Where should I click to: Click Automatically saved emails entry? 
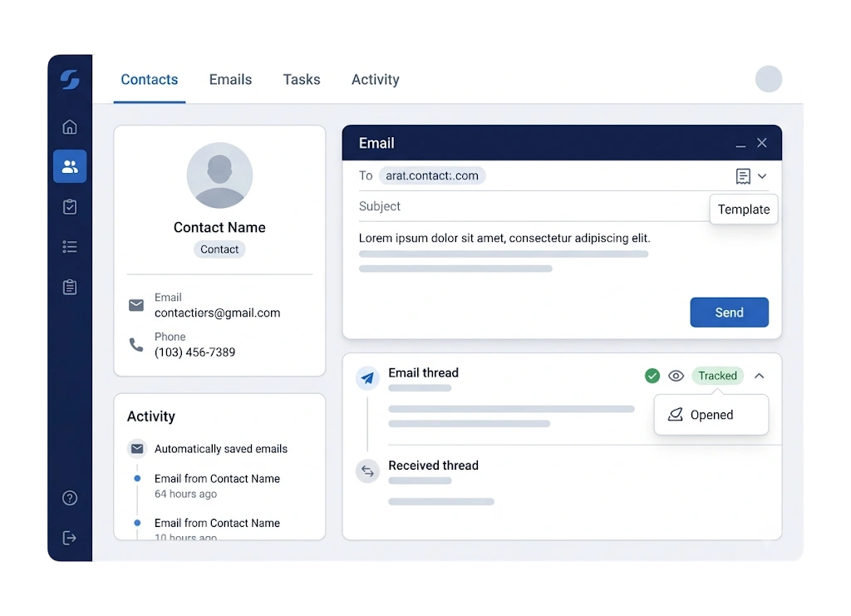click(x=221, y=449)
